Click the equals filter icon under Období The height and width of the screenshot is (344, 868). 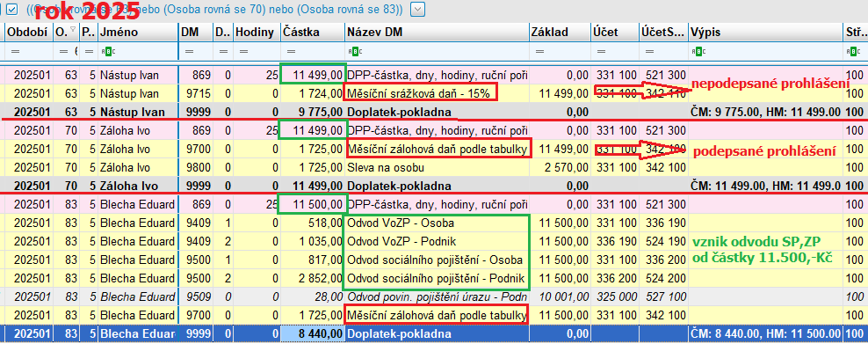tap(15, 52)
